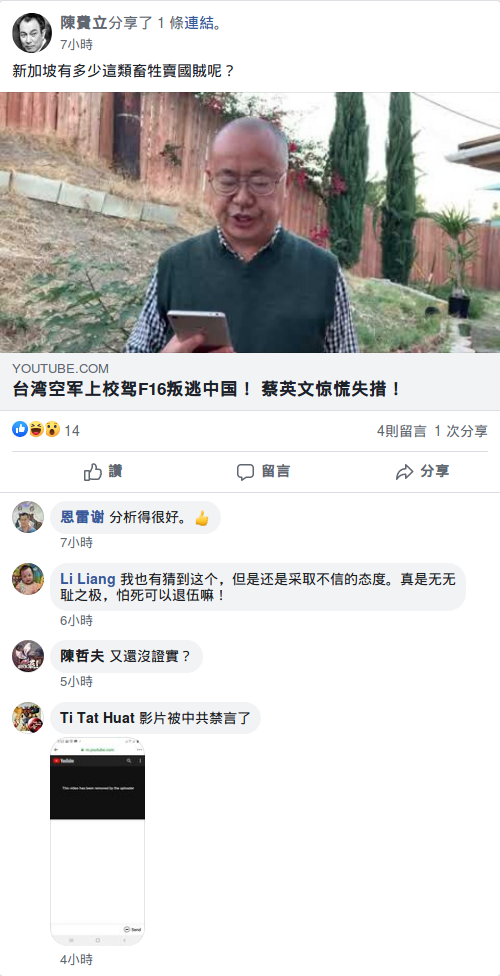Open the 陳寶立 author name link
The image size is (500, 976).
tap(84, 23)
